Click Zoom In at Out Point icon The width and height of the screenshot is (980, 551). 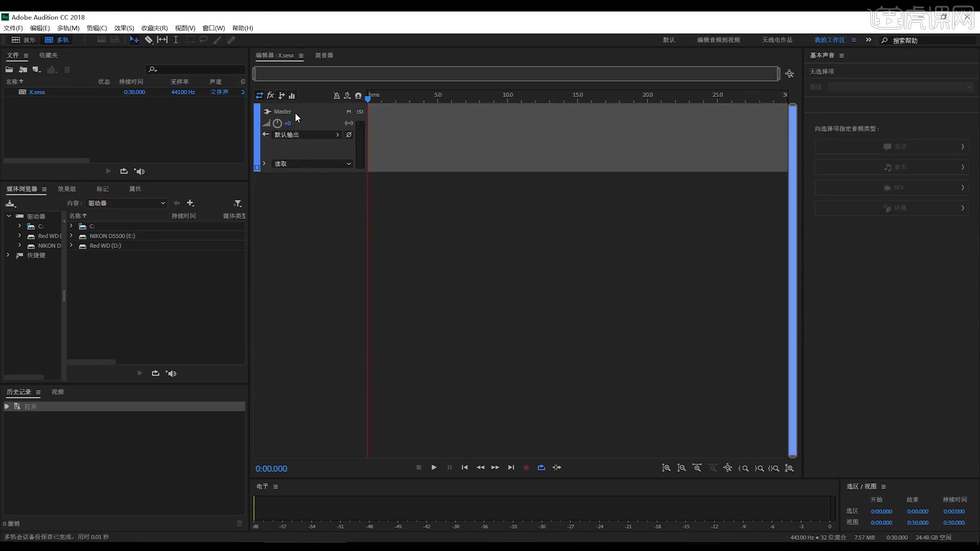pos(759,468)
